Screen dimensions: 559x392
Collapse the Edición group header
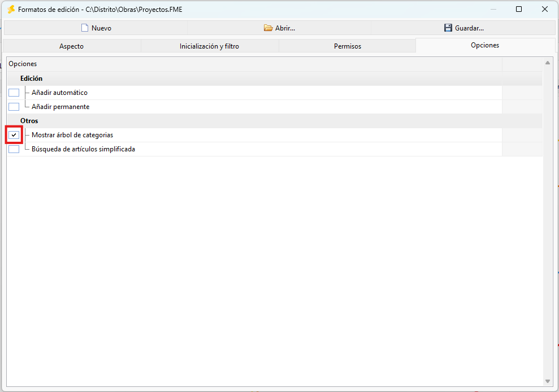32,79
